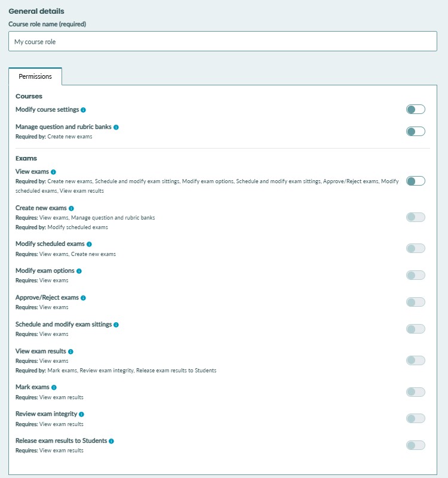This screenshot has height=478, width=448.
Task: Click info icon beside Modify course settings
Action: tap(83, 110)
